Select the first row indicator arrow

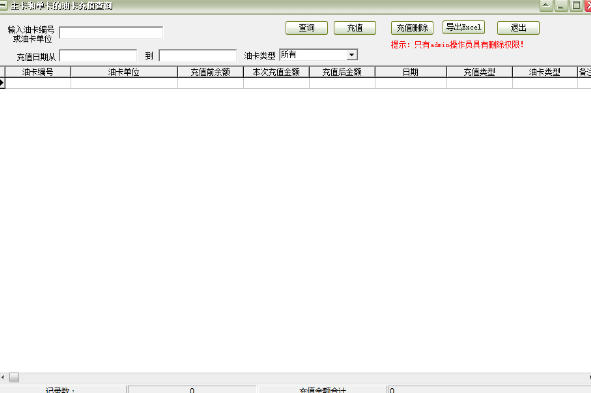coord(2,83)
